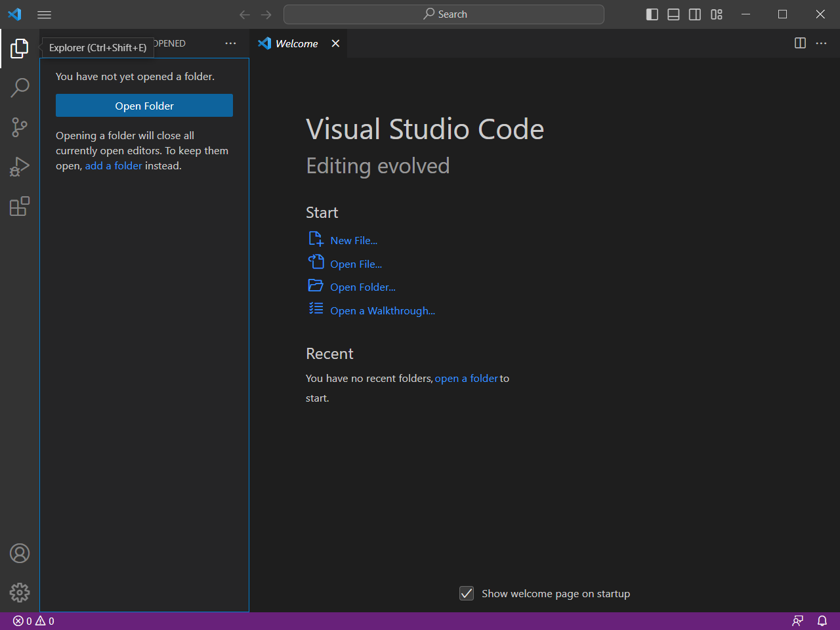Click the New File icon under Start
This screenshot has width=840, height=630.
(316, 239)
